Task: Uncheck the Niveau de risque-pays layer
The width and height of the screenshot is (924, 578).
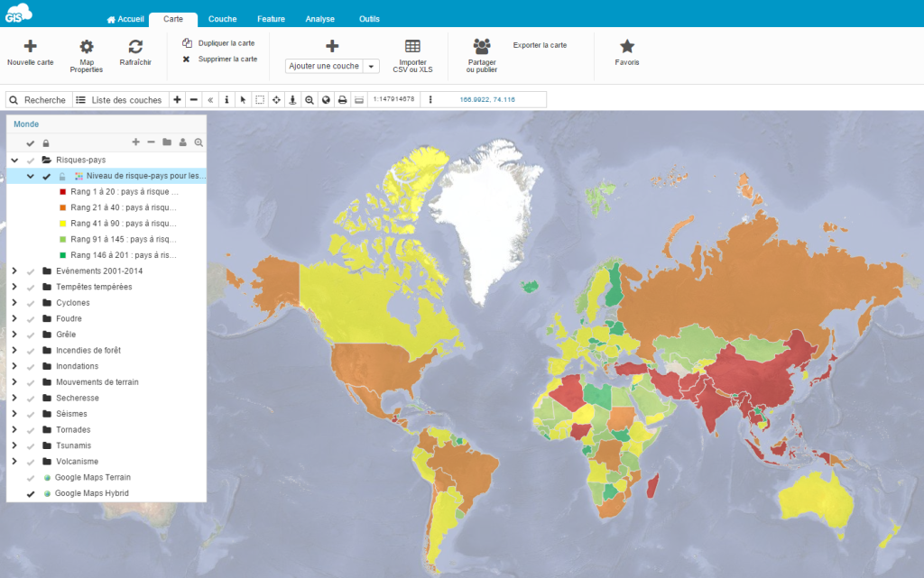Action: [x=47, y=176]
